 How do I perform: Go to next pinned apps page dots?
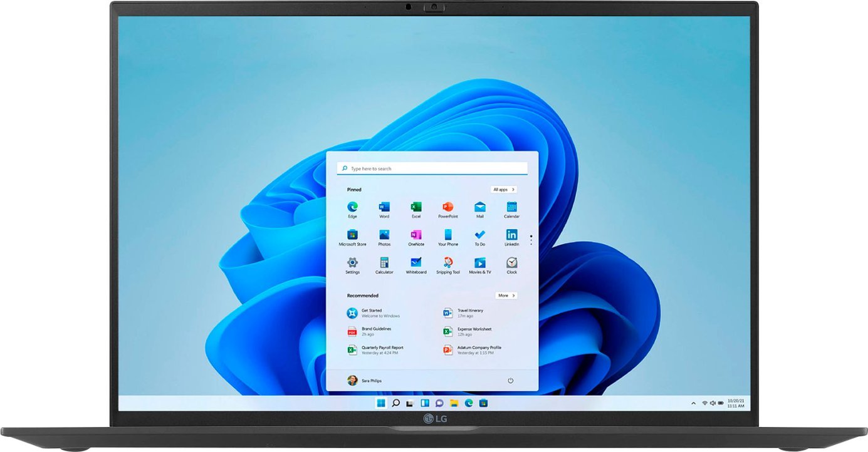531,240
